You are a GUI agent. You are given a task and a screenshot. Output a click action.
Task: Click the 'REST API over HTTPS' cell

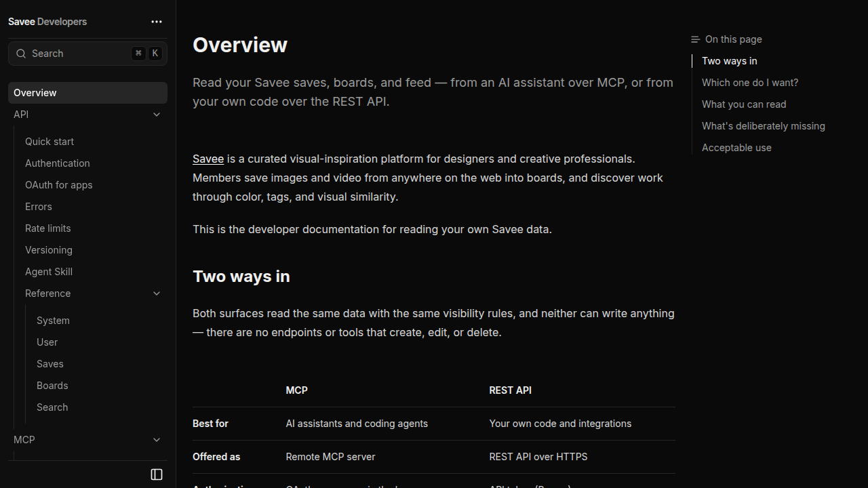538,457
